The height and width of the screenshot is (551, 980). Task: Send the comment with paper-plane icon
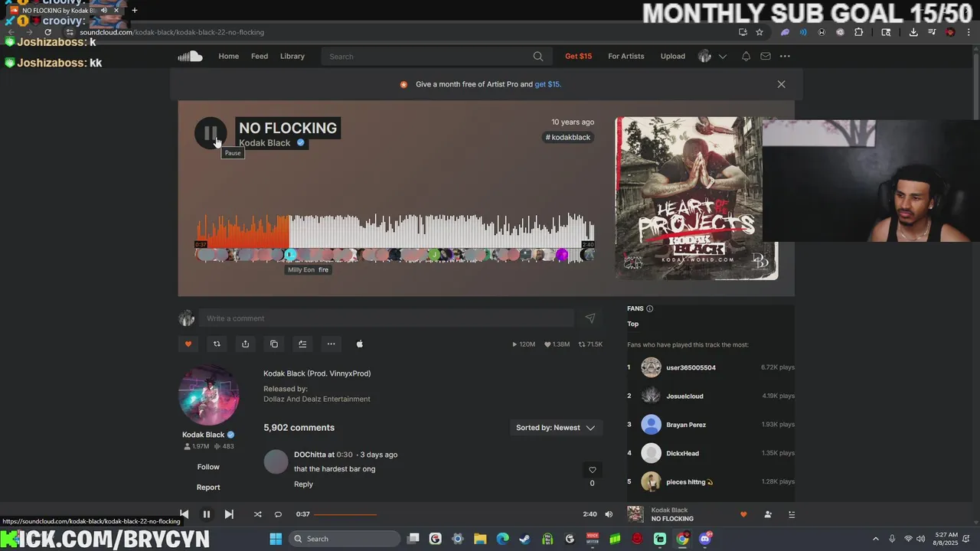[590, 318]
